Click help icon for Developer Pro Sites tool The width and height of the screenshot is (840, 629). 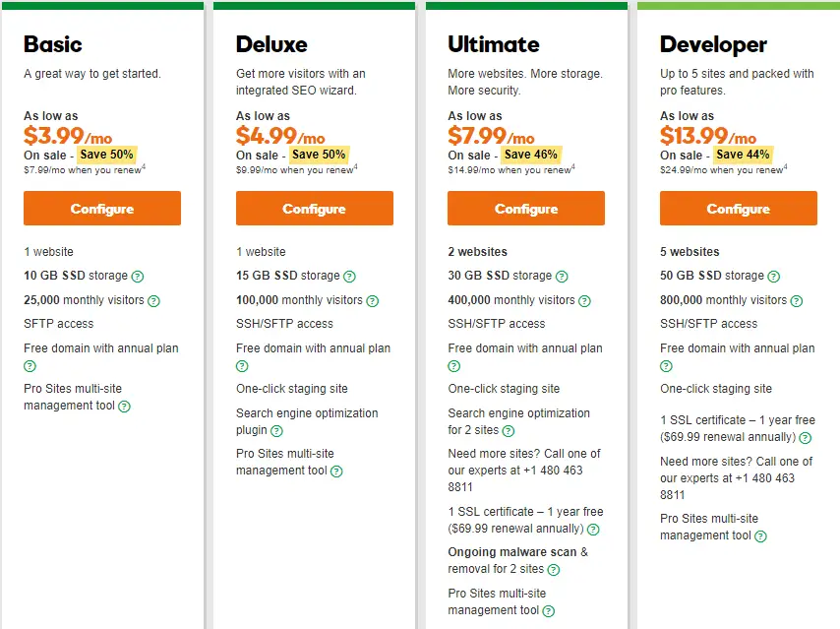760,536
